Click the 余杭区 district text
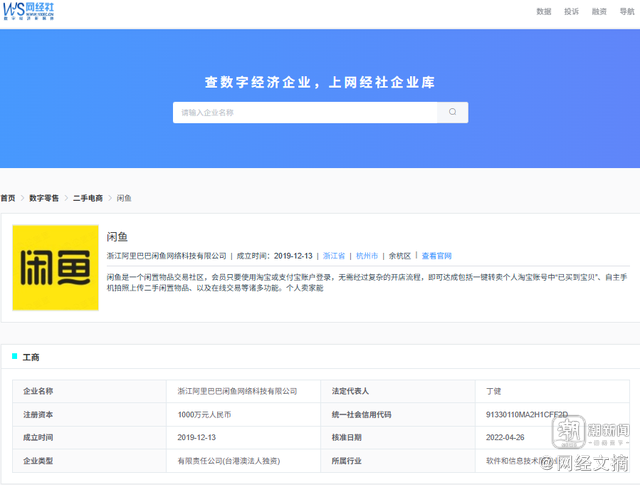The width and height of the screenshot is (640, 485). click(400, 256)
